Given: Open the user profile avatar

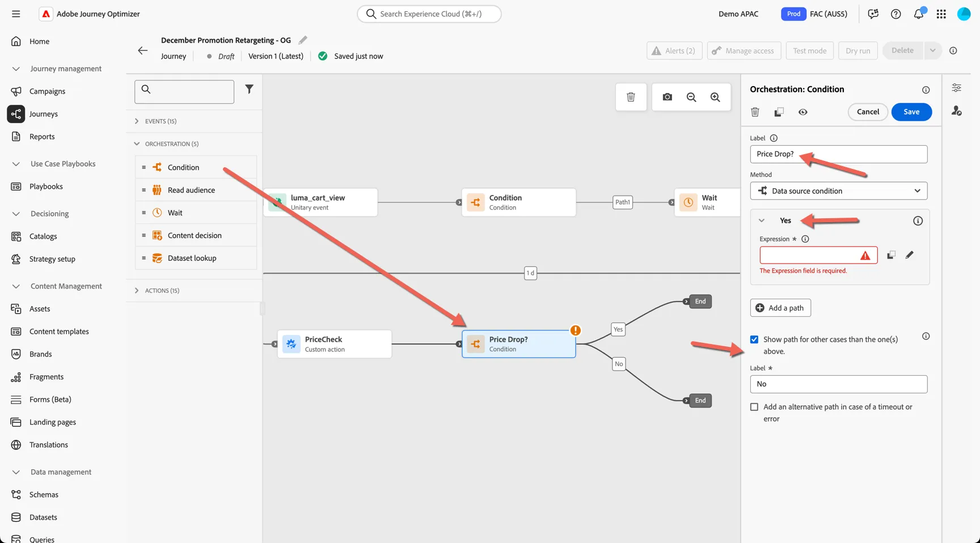Looking at the screenshot, I should (964, 14).
